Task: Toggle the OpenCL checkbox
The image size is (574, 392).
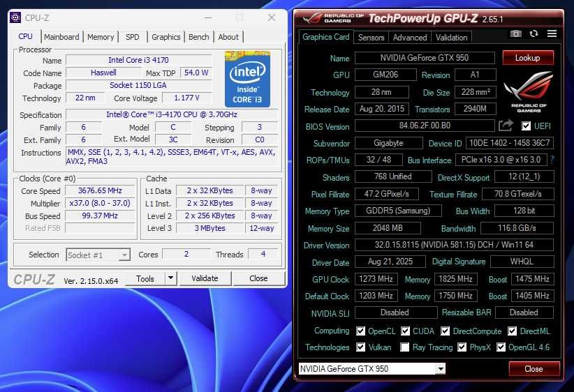Action: coord(360,331)
